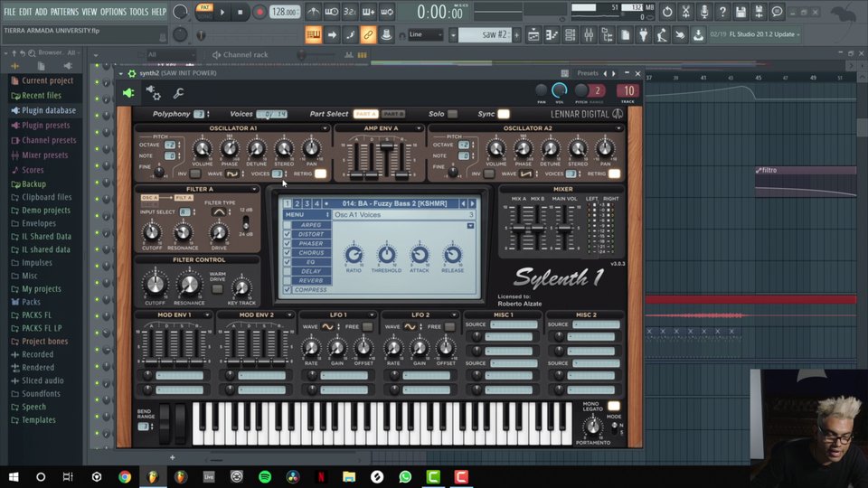
Task: Open the undo history icon
Action: 667,12
